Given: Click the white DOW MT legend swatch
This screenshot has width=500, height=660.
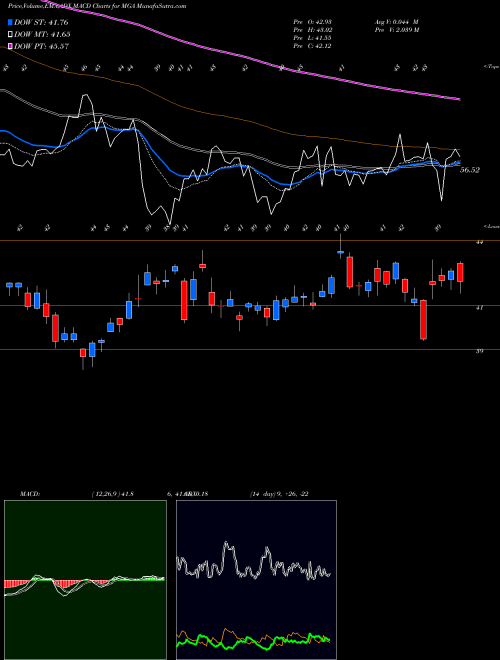Looking at the screenshot, I should (x=11, y=35).
